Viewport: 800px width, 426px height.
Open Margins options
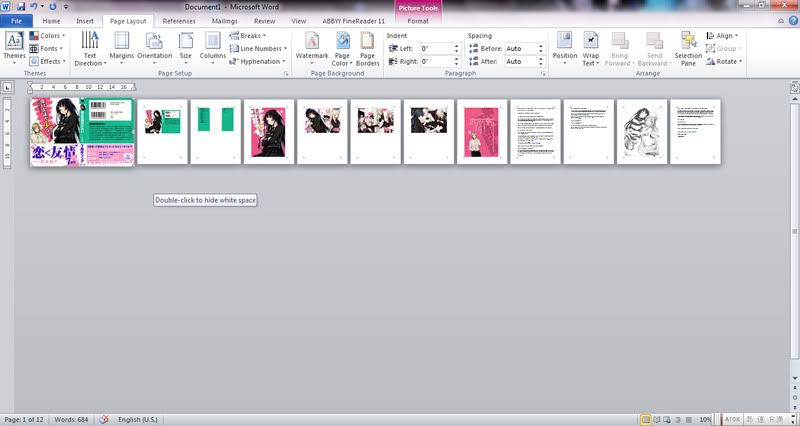[121, 48]
